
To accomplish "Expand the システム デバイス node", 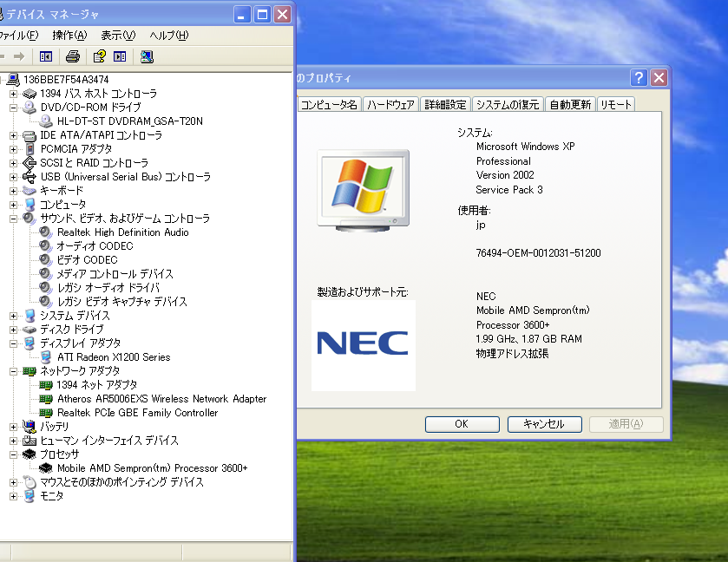I will click(14, 316).
